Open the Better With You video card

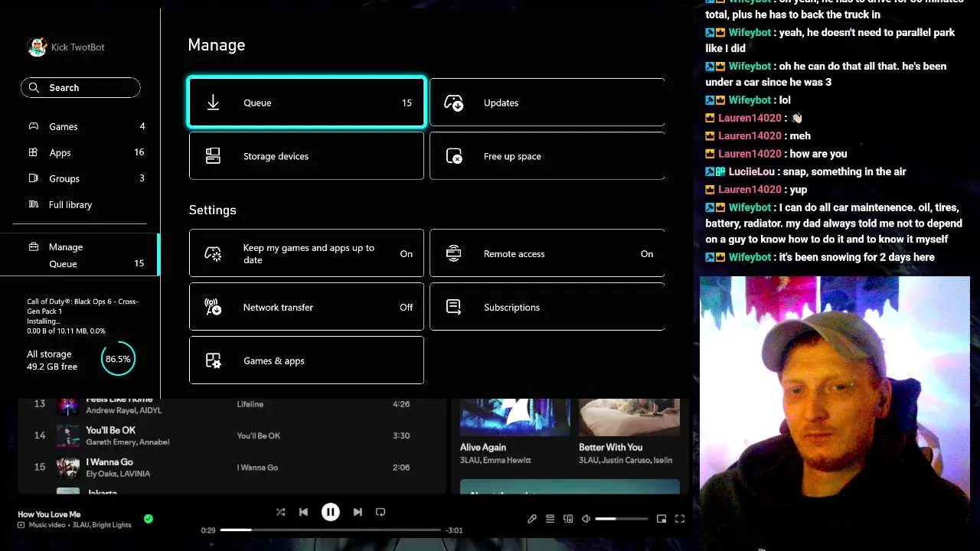pos(629,432)
